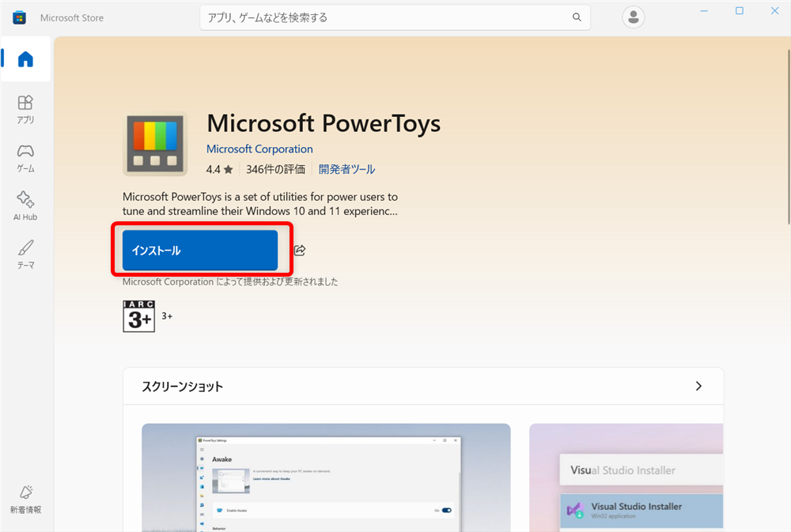Click the Microsoft Store logo in the title bar
The image size is (791, 532).
pyautogui.click(x=19, y=17)
